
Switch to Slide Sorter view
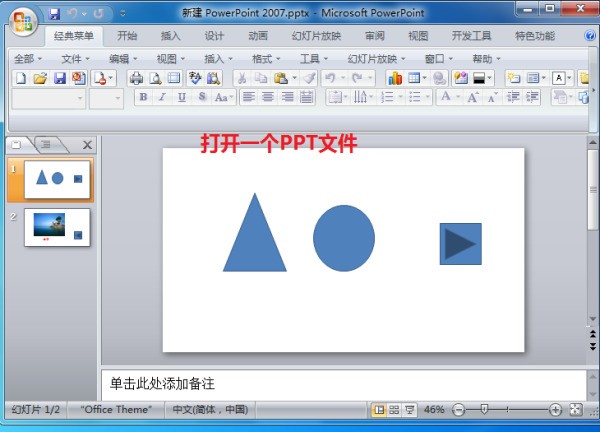point(394,410)
